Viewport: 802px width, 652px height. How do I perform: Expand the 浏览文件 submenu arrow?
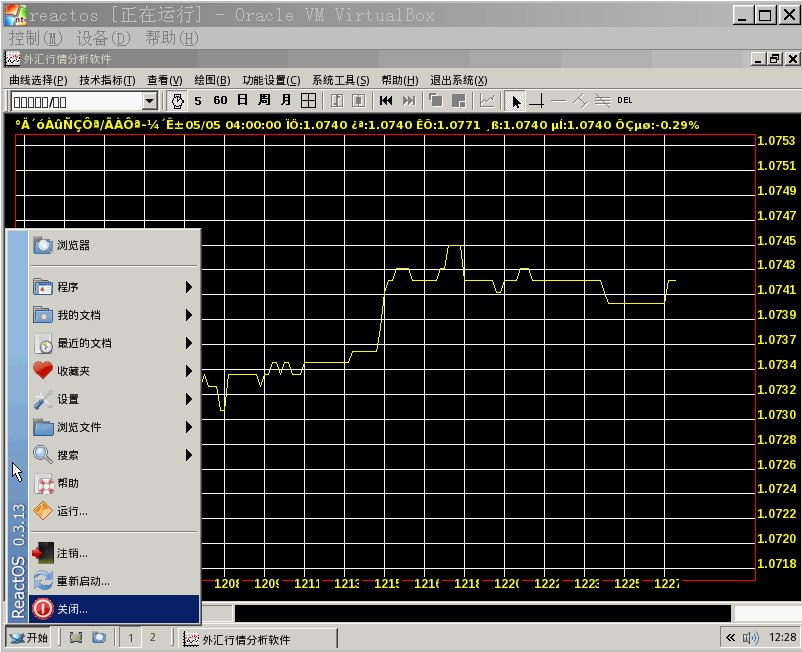(x=189, y=428)
